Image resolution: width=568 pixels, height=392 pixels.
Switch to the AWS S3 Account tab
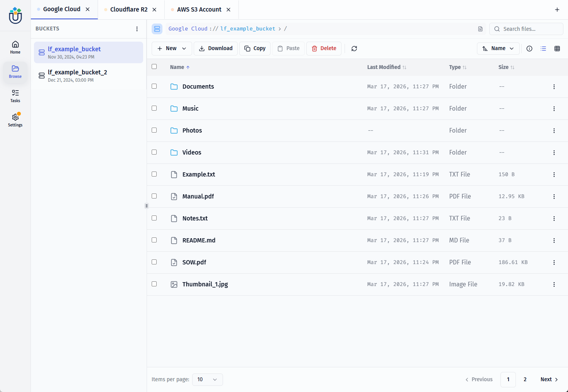[x=199, y=10]
